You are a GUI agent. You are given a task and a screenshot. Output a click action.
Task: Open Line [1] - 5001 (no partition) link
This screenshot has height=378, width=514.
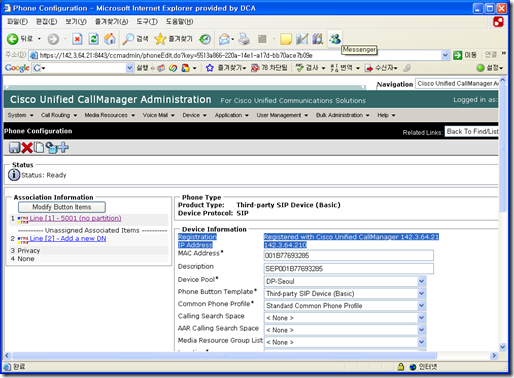pyautogui.click(x=75, y=218)
